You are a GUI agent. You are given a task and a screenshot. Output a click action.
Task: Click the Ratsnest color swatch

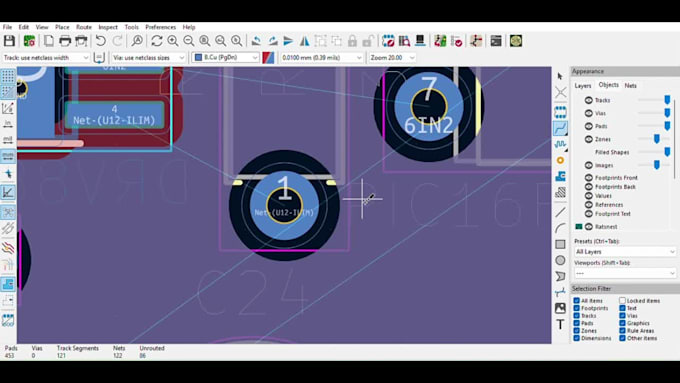579,227
